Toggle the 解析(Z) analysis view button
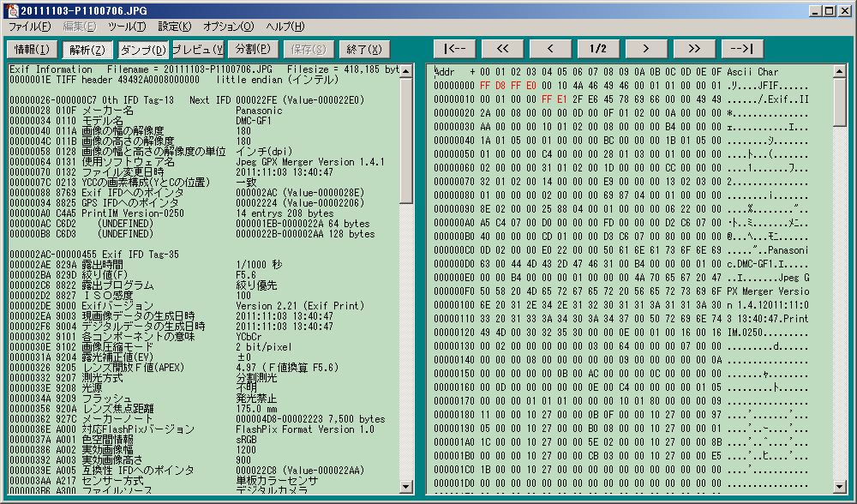 tap(87, 49)
